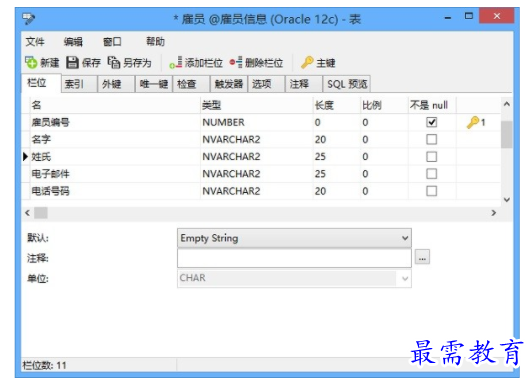Click the NUMBER type cell of 雇员编号

(x=257, y=122)
